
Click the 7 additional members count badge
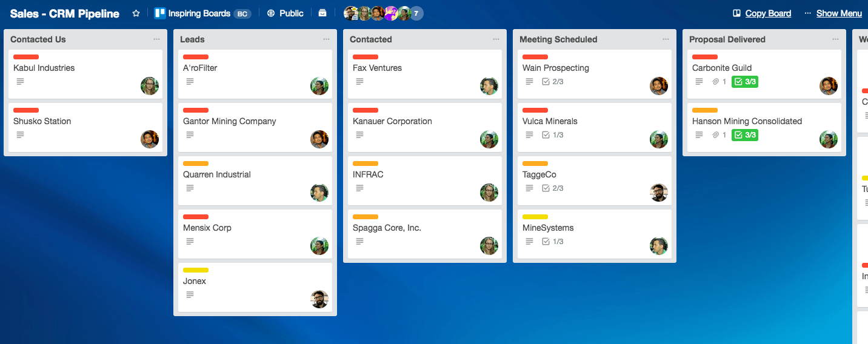[x=416, y=13]
